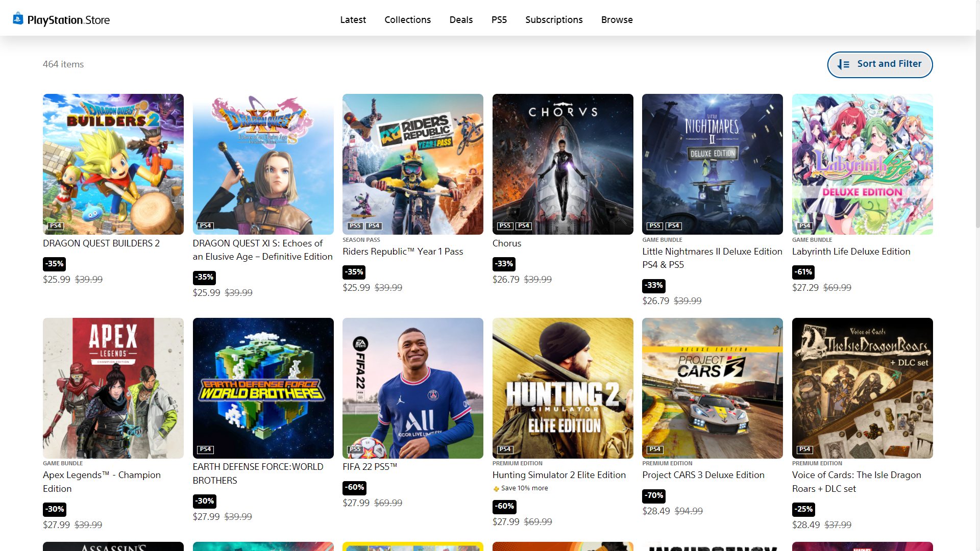Open the Subscriptions menu item
Viewport: 980px width, 551px height.
[553, 19]
